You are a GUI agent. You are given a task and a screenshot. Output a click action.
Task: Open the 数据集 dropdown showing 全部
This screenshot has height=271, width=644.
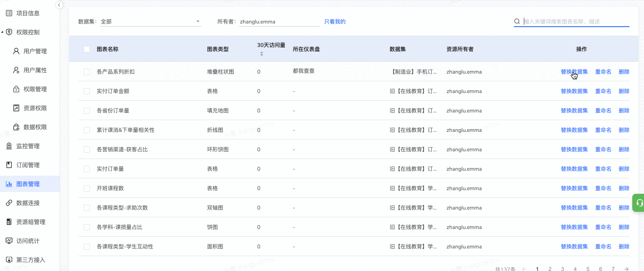(x=150, y=22)
